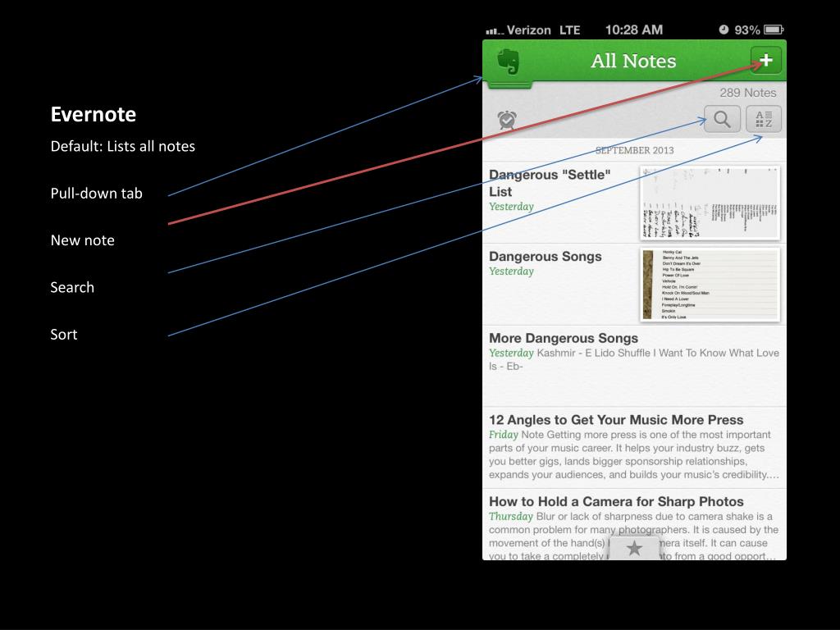The image size is (840, 630).
Task: Open How to Hold a Camera note
Action: point(634,525)
